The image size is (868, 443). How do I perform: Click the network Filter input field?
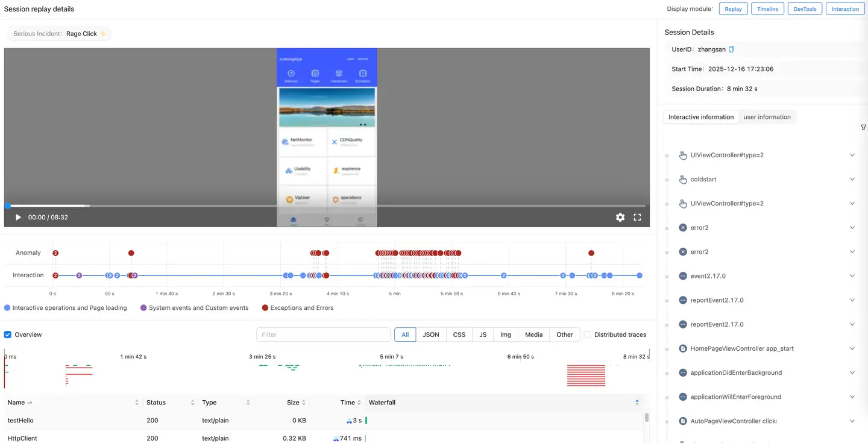[323, 335]
